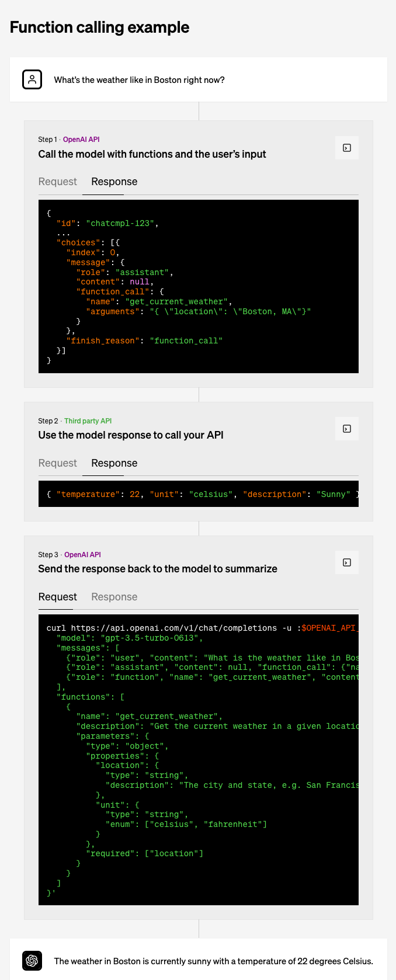
Task: Select the Step 1 Response tab
Action: tap(114, 182)
